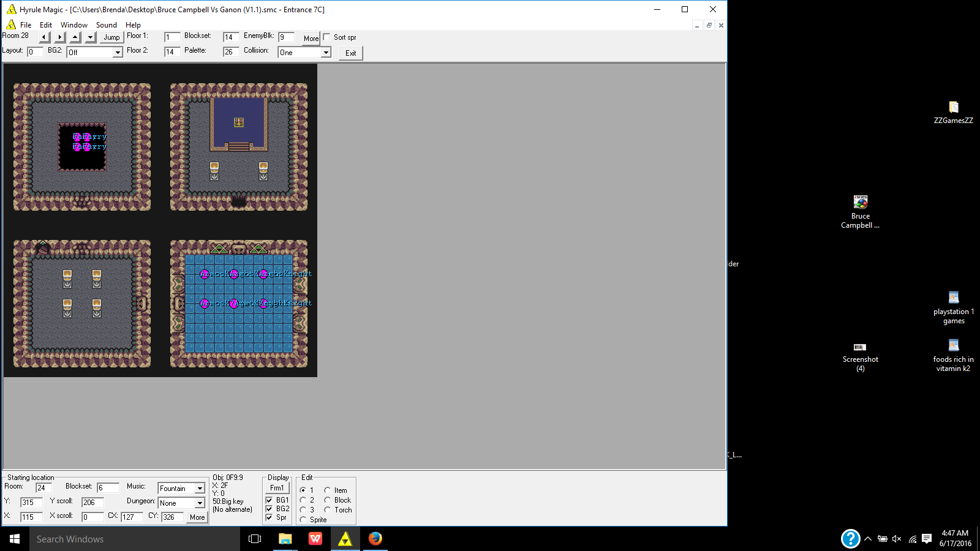
Task: Select playstation 1 games desktop file
Action: click(x=953, y=308)
